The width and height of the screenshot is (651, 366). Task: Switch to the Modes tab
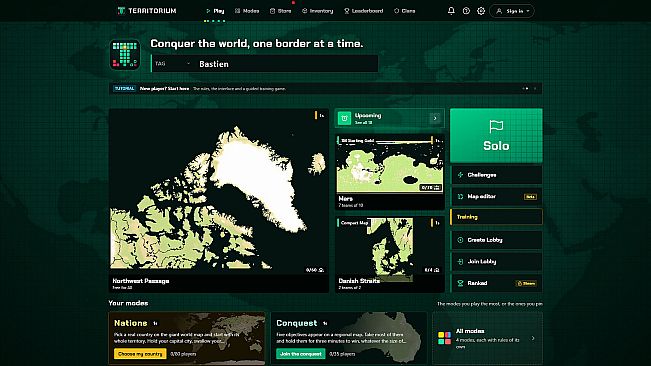click(x=247, y=11)
